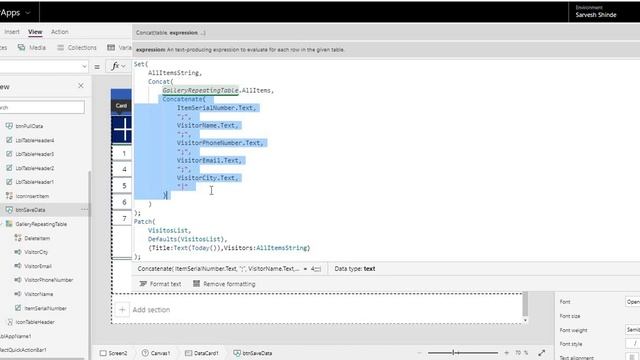640x360 pixels.
Task: Open the Insert ribbon tab
Action: [x=12, y=31]
